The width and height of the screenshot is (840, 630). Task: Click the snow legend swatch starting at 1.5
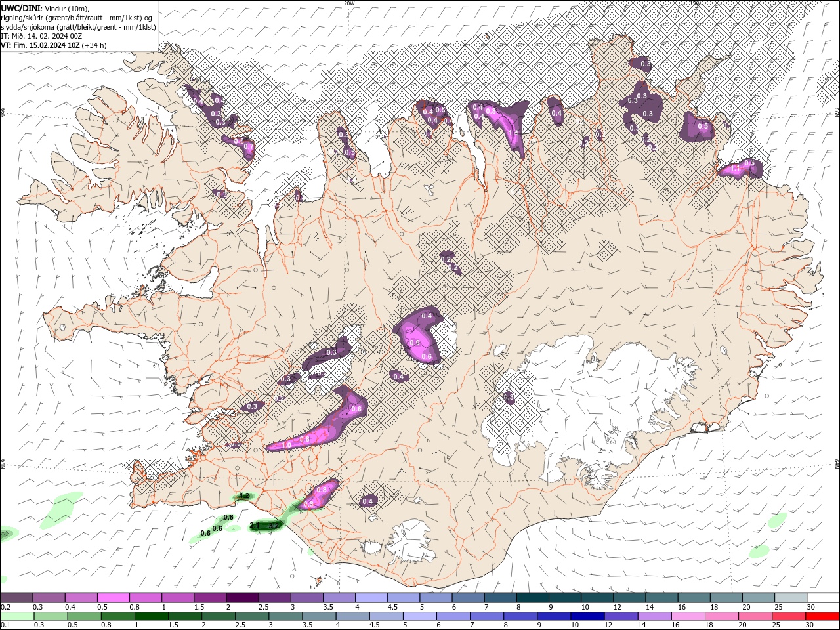pyautogui.click(x=210, y=598)
